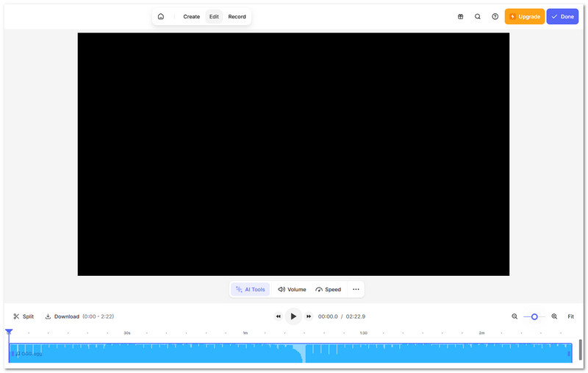Click the 2m mark on the ruler
The image size is (588, 373).
pos(481,333)
